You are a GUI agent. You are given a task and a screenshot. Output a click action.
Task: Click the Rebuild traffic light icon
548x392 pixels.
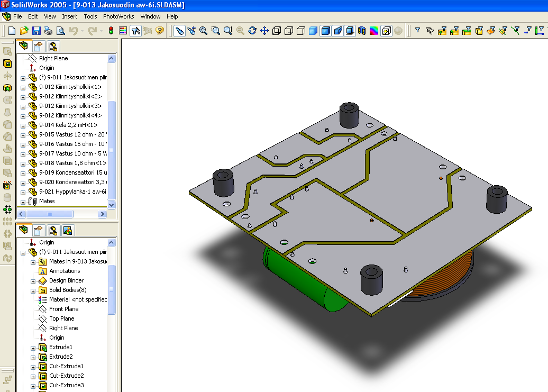[111, 31]
